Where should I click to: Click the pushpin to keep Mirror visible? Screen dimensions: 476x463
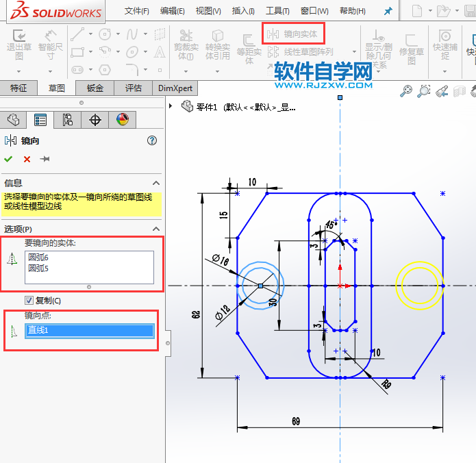point(45,159)
